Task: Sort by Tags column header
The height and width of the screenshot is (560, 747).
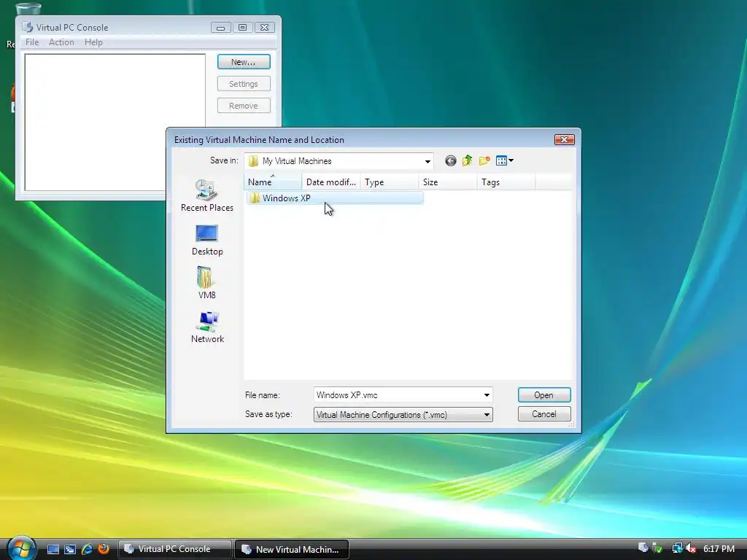Action: point(506,182)
